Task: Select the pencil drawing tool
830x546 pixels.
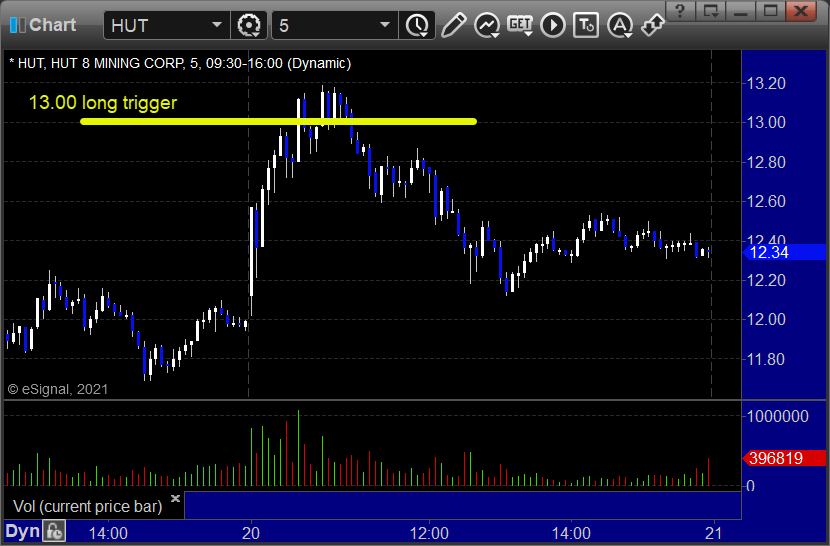Action: click(x=454, y=25)
